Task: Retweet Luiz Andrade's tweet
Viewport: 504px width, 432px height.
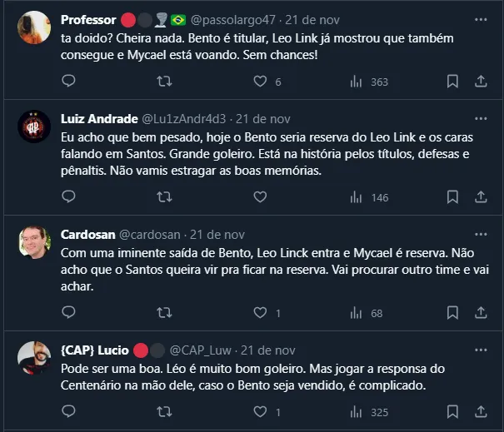Action: (x=165, y=197)
